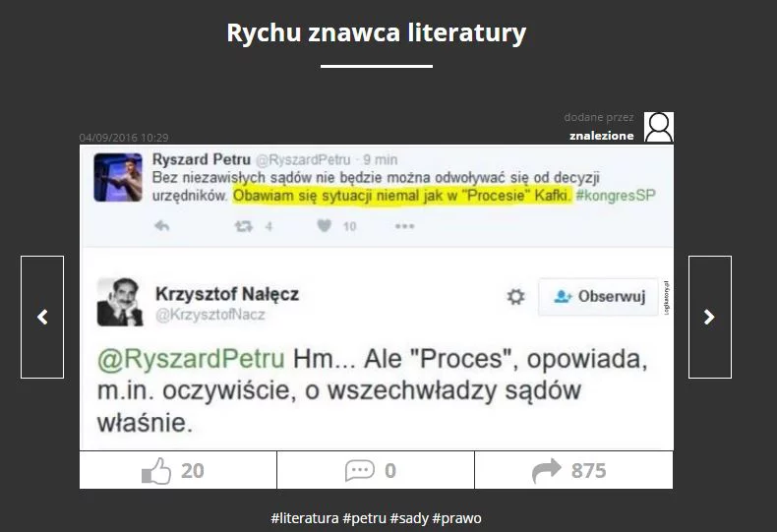Open the #petru tag
The image size is (777, 532).
pos(364,518)
